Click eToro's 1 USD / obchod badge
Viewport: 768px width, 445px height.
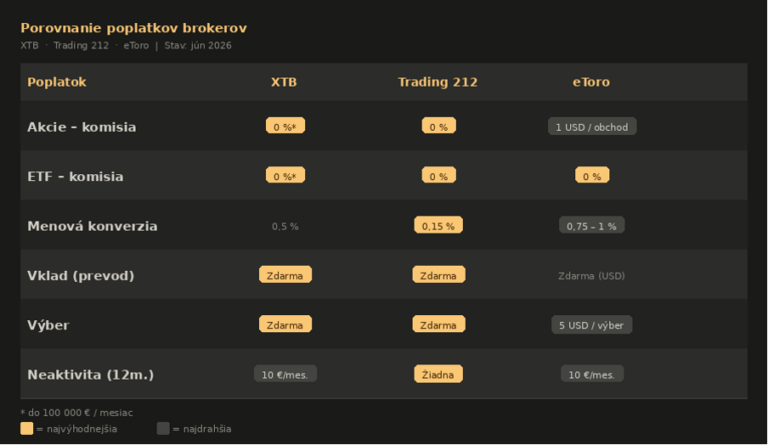pyautogui.click(x=592, y=127)
